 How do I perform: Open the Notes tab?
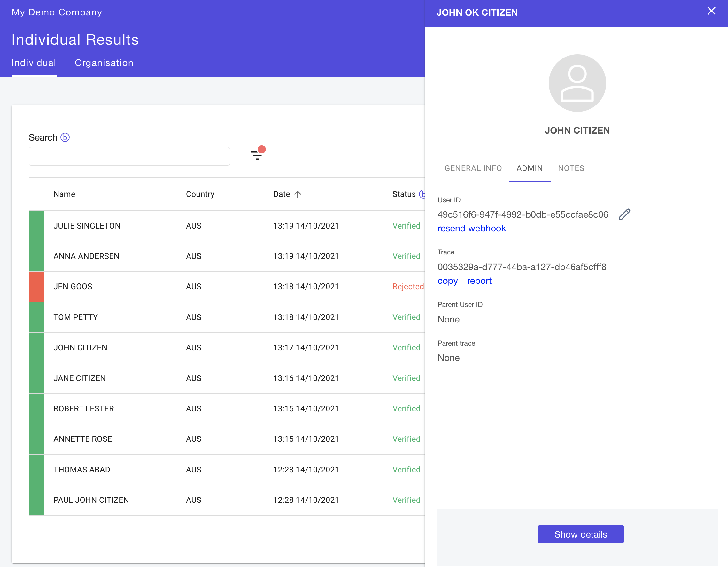pyautogui.click(x=571, y=168)
